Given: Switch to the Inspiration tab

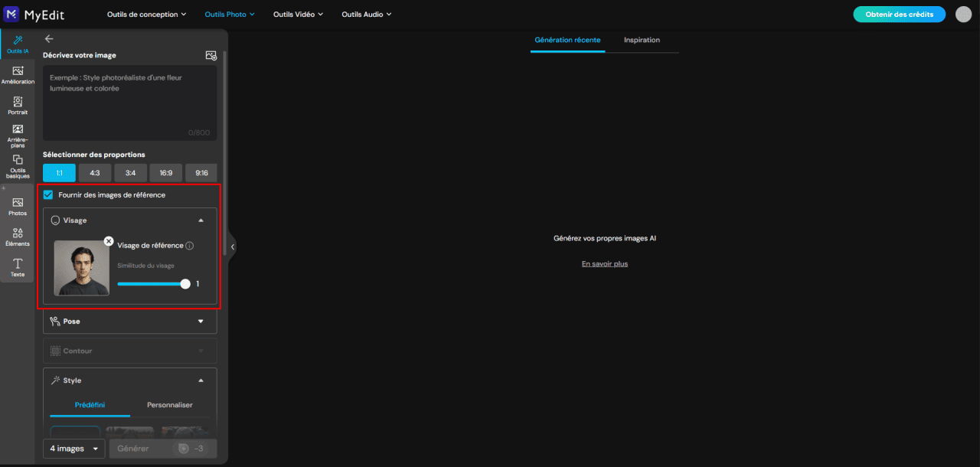Looking at the screenshot, I should click(642, 40).
